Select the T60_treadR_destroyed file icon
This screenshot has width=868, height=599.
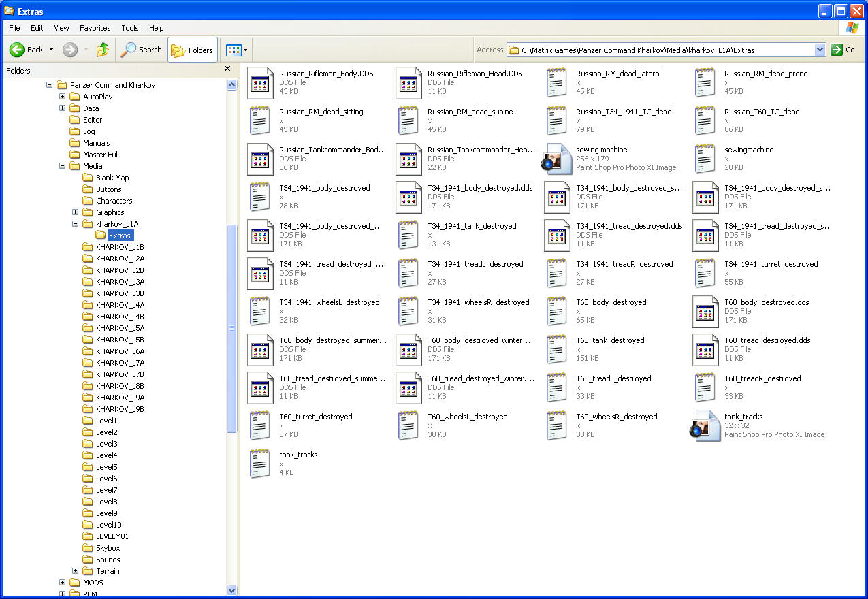(x=705, y=387)
